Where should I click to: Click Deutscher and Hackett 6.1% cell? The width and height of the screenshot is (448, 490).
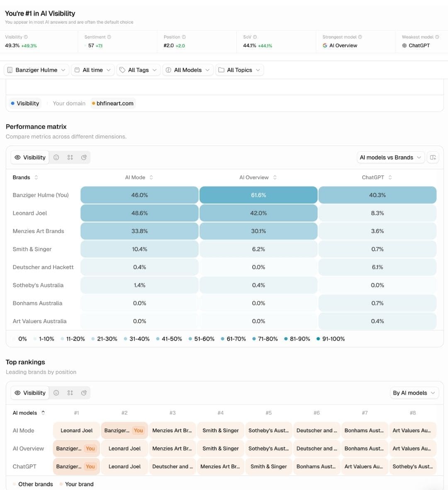pyautogui.click(x=377, y=267)
